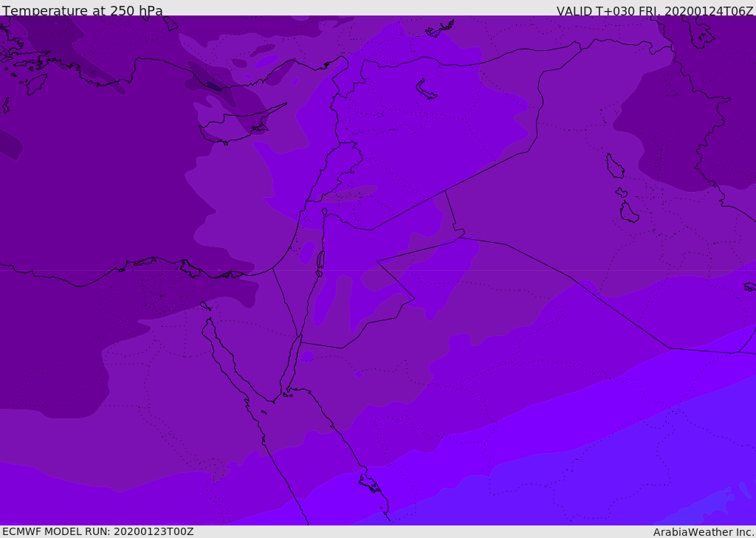Select the 'Temperature at 250 hPa' title text
This screenshot has height=538, width=756.
[x=83, y=10]
